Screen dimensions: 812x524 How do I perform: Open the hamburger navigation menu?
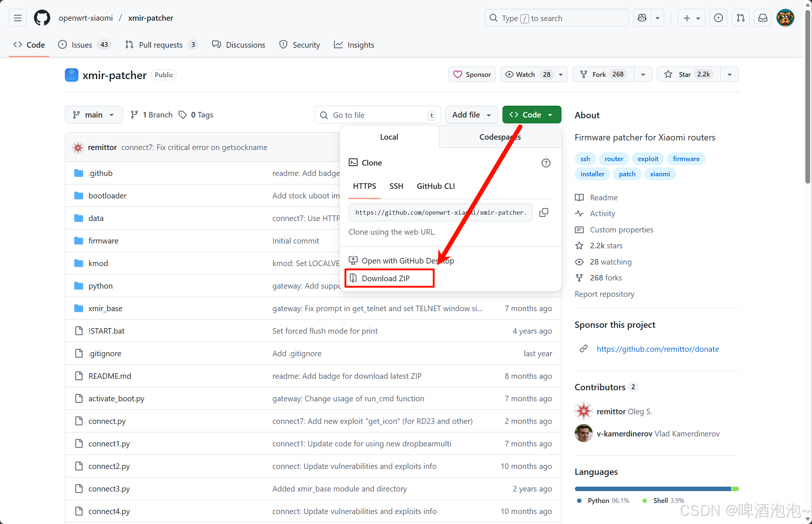click(x=18, y=18)
